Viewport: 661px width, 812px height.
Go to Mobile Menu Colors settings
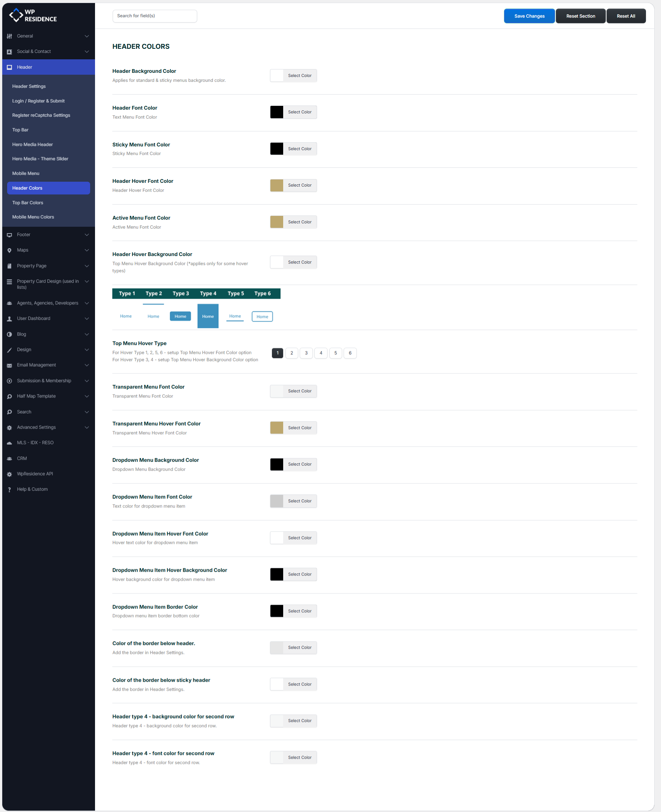[x=33, y=217]
